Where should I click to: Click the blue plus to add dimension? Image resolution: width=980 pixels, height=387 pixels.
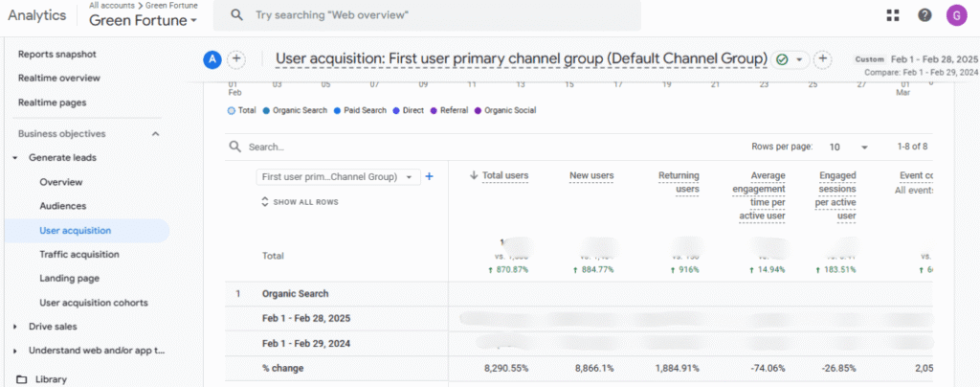point(430,176)
